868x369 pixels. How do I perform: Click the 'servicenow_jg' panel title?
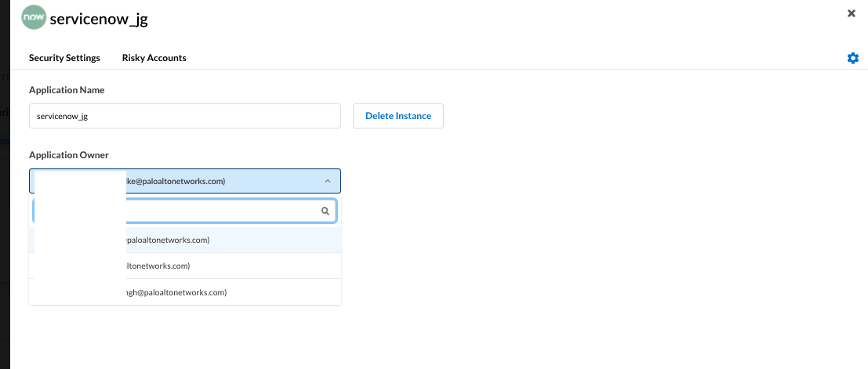(x=98, y=19)
